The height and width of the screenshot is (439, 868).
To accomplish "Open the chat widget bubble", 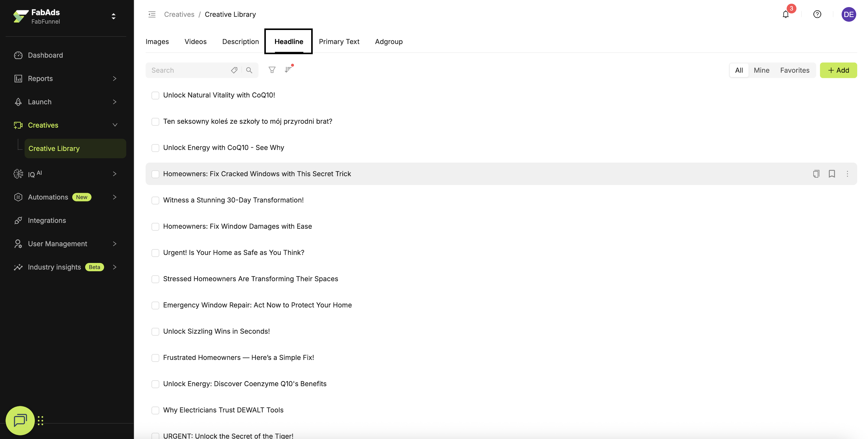I will pyautogui.click(x=20, y=420).
